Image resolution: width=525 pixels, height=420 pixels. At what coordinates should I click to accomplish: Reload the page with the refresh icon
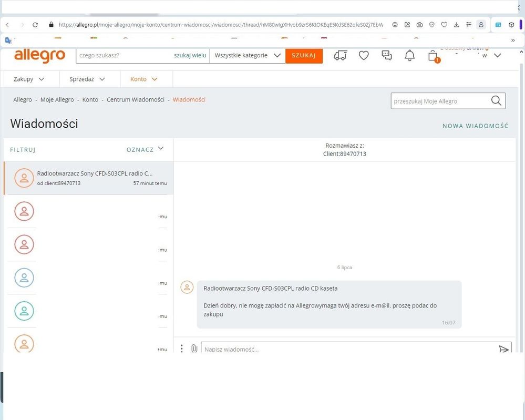coord(35,25)
